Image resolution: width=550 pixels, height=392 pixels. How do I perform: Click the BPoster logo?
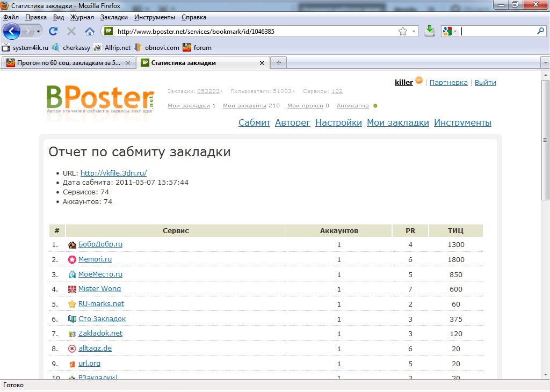point(100,99)
